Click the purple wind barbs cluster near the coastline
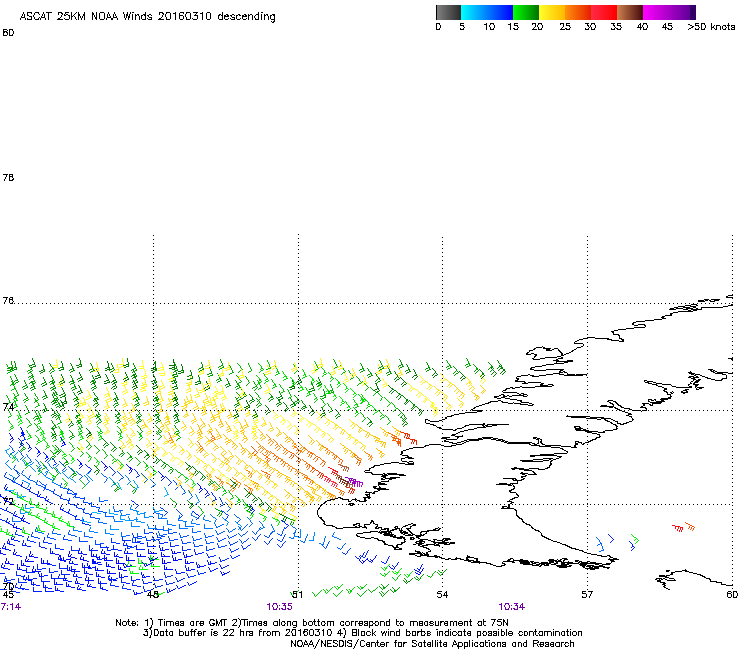This screenshot has width=740, height=650. 355,482
